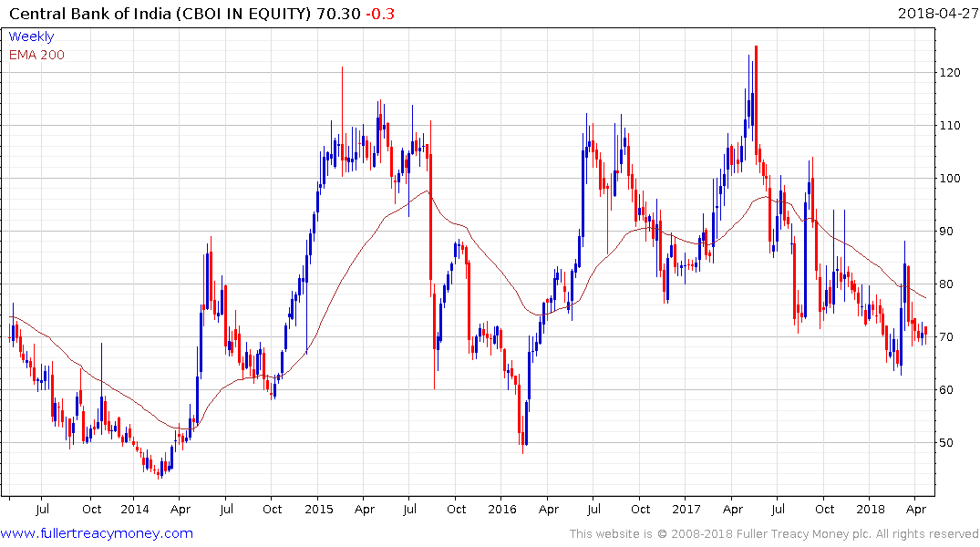Click the 2015 year label on time axis
The width and height of the screenshot is (980, 547).
319,510
